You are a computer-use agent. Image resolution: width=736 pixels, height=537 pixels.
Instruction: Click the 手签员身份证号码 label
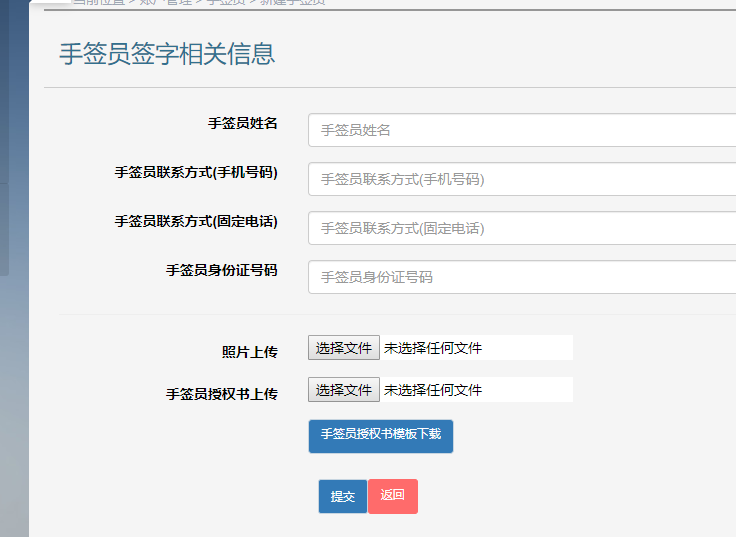click(222, 270)
